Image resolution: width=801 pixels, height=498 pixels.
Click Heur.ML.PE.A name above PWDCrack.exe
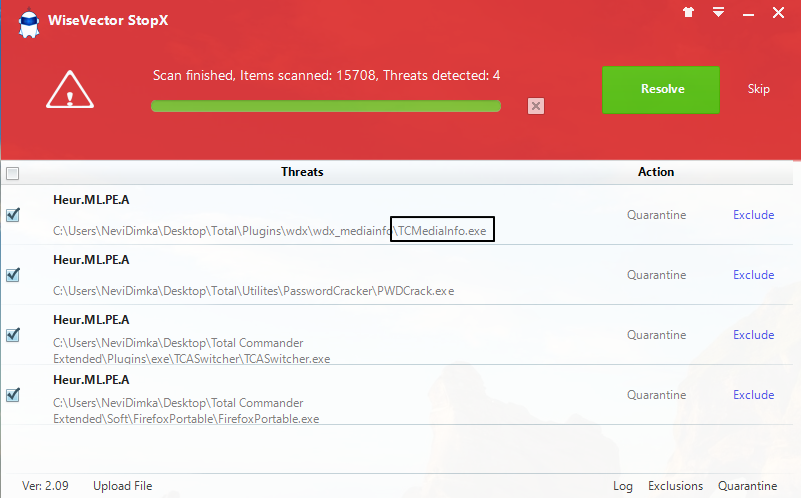[91, 259]
